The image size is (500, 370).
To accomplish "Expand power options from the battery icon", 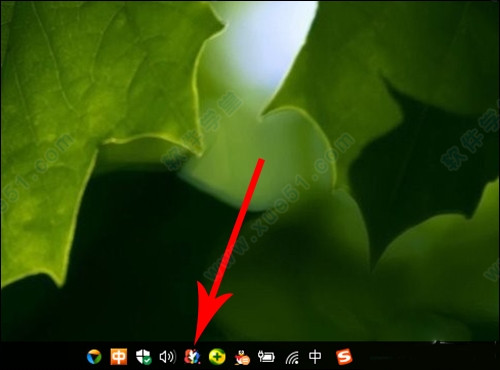I will point(266,357).
